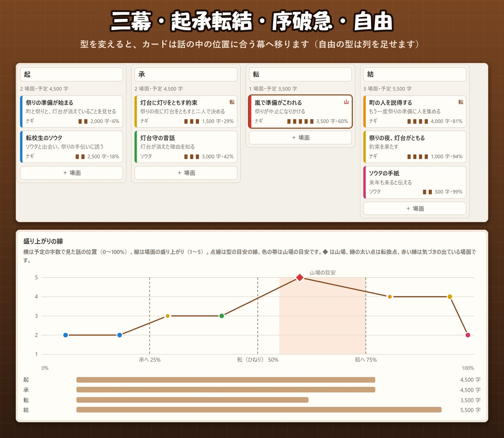Click the green point at level 3
The image size is (504, 438).
pyautogui.click(x=222, y=316)
